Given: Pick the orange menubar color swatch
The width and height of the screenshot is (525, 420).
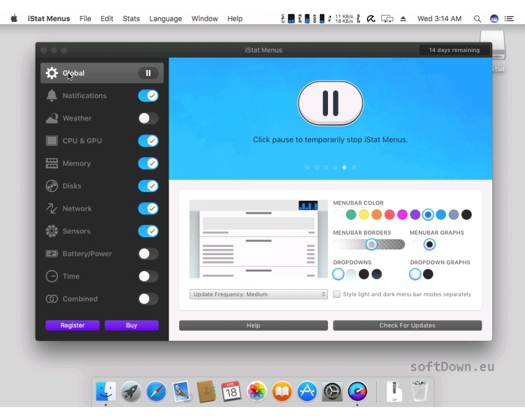Looking at the screenshot, I should point(377,215).
